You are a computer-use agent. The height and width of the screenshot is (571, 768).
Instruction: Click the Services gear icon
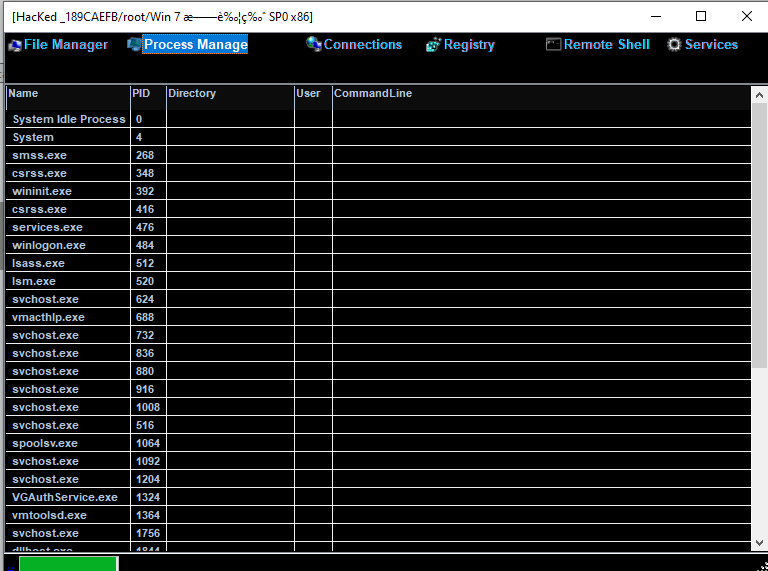674,45
